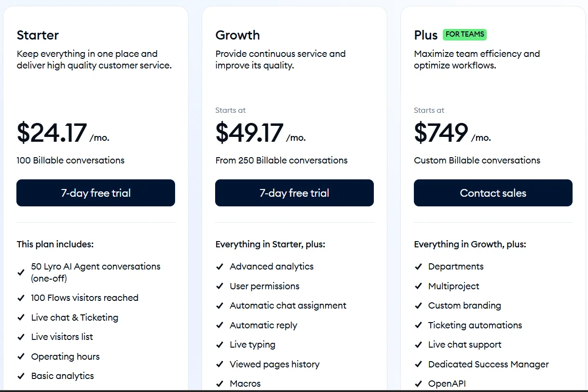Click the $24.17 Starter price
588x392 pixels.
[x=52, y=133]
